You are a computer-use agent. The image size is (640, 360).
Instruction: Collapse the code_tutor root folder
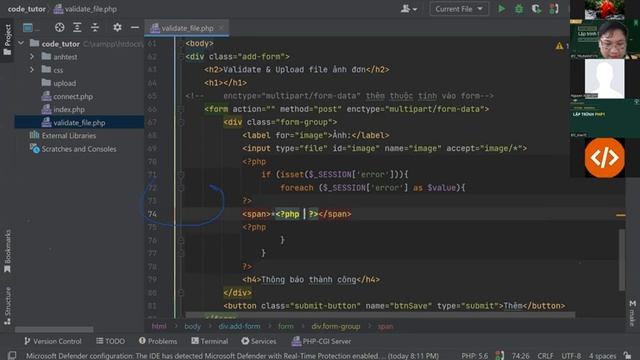21,43
